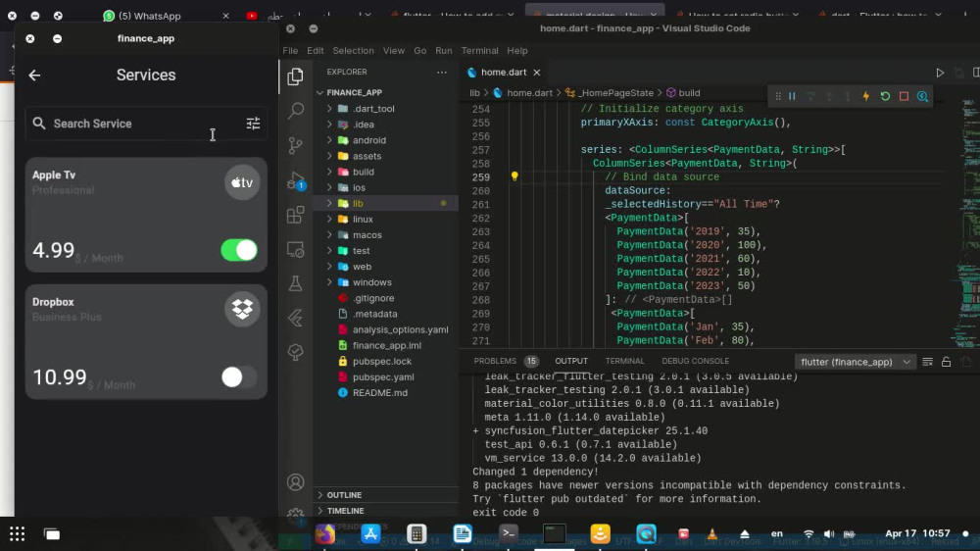Open the Accounts icon in activity bar
The image size is (980, 551).
pyautogui.click(x=295, y=482)
